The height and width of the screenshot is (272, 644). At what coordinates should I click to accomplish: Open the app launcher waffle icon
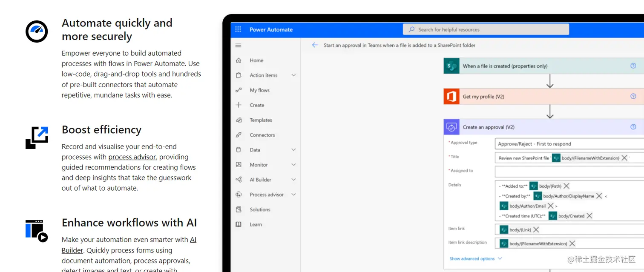pos(238,29)
